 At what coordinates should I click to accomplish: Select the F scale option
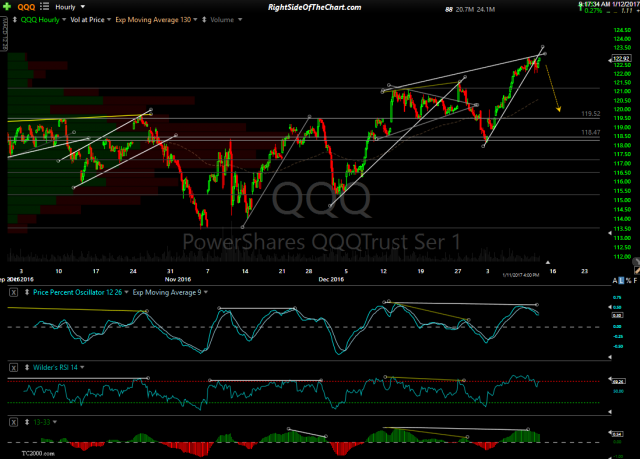[x=635, y=281]
